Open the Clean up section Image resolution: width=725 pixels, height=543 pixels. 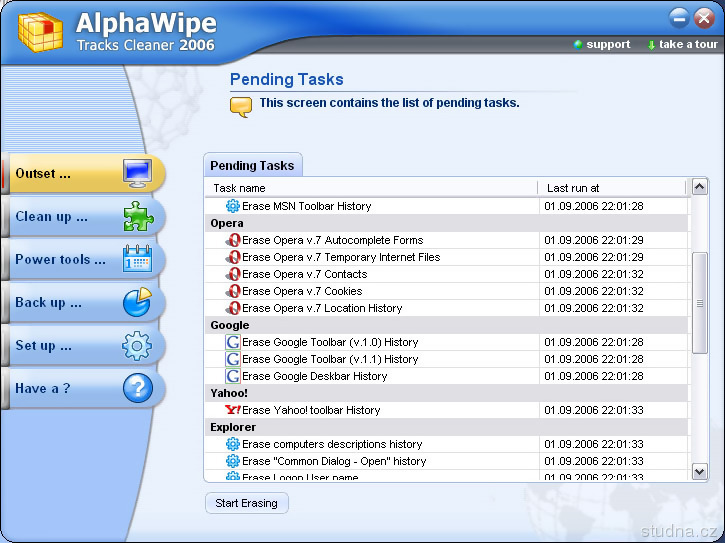tap(52, 217)
